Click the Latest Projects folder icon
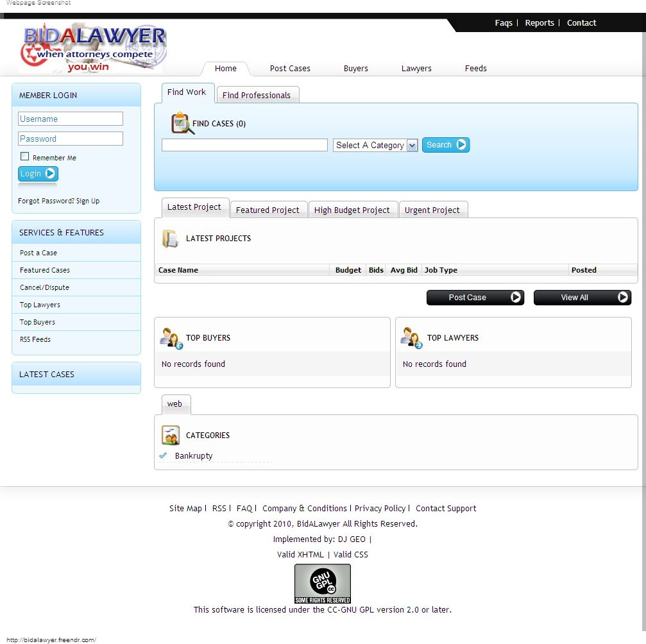This screenshot has height=644, width=646. click(170, 239)
